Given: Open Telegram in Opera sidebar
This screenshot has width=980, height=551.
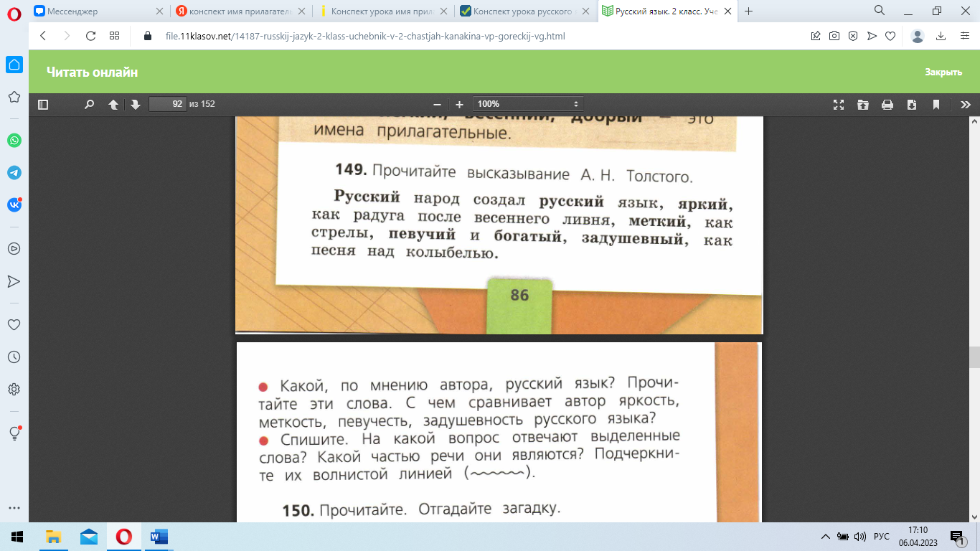Looking at the screenshot, I should (x=14, y=173).
